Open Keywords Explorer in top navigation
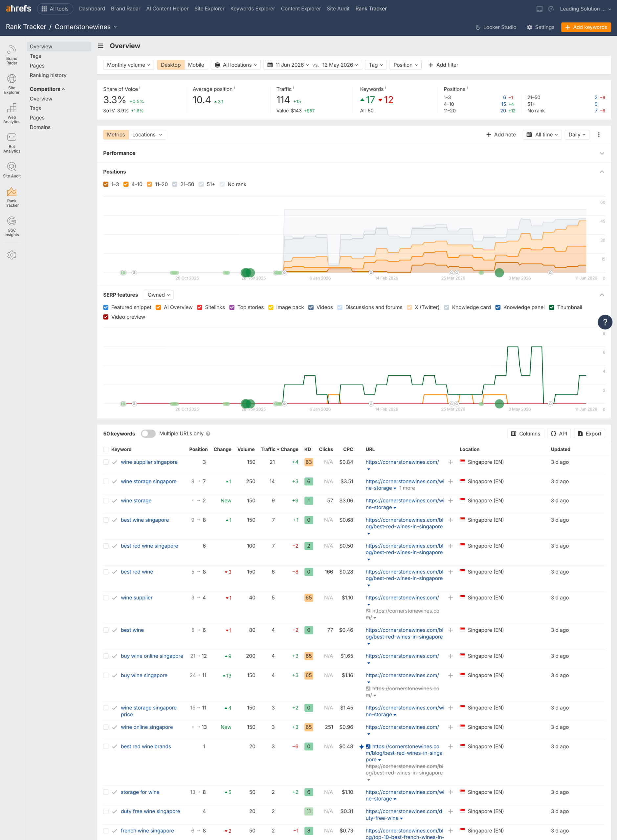The image size is (617, 840). point(253,9)
